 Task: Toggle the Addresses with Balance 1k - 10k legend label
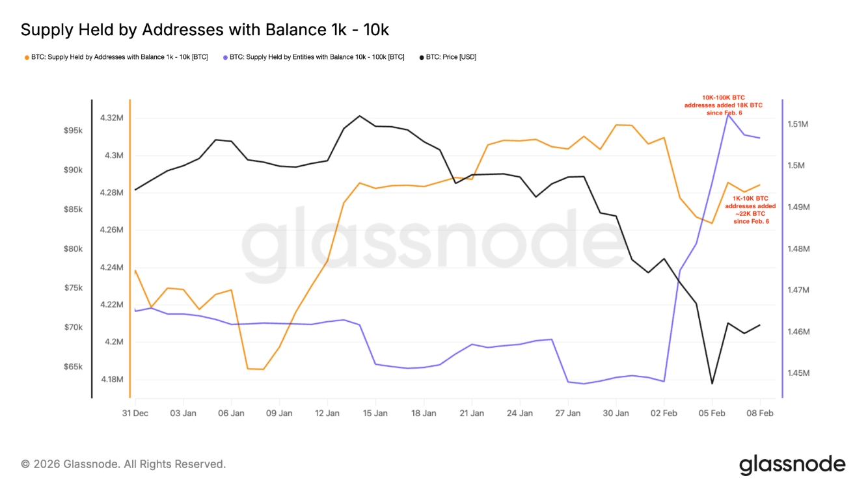pyautogui.click(x=120, y=57)
